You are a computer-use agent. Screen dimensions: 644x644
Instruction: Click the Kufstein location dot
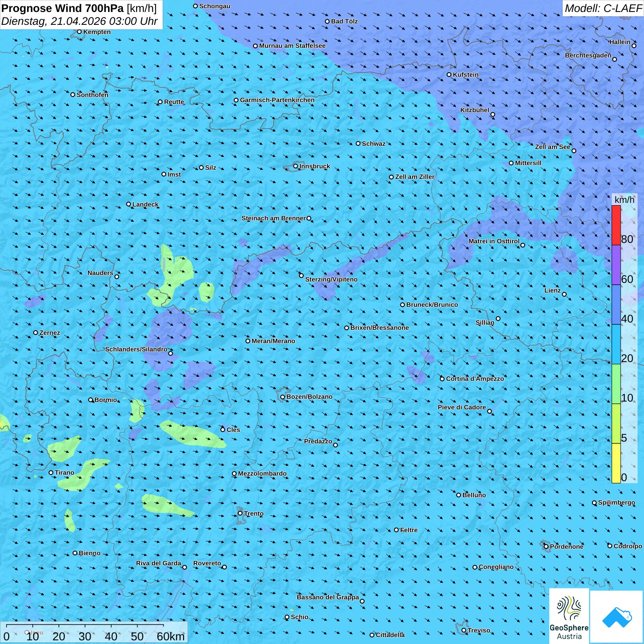coord(449,75)
